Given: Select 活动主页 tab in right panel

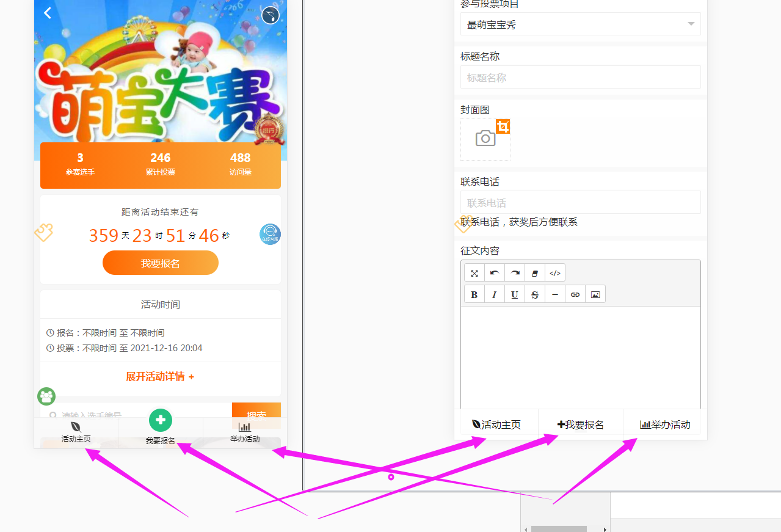Looking at the screenshot, I should click(x=496, y=425).
